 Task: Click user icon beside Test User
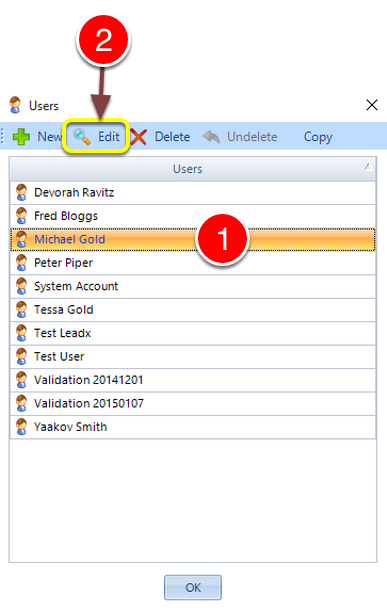pos(22,357)
